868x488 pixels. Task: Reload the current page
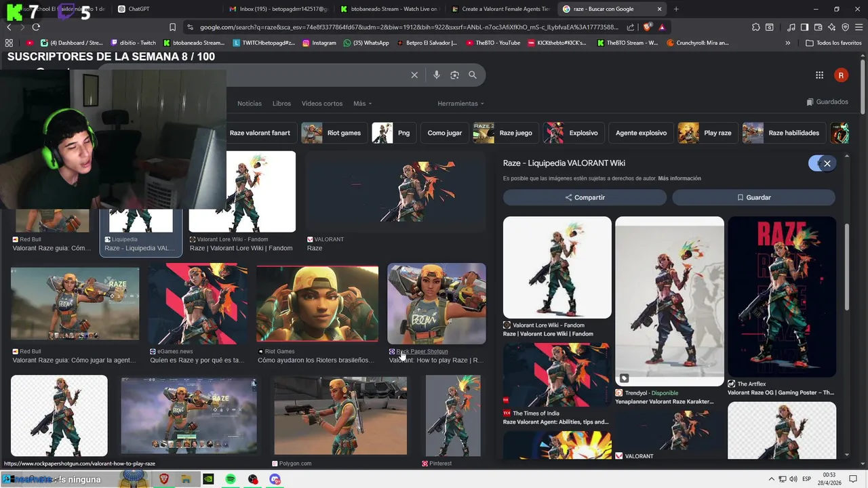click(x=36, y=27)
